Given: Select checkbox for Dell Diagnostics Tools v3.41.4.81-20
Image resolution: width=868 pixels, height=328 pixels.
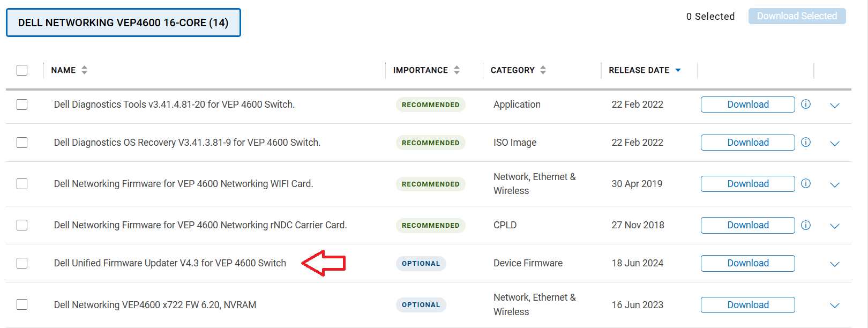Looking at the screenshot, I should pyautogui.click(x=22, y=105).
